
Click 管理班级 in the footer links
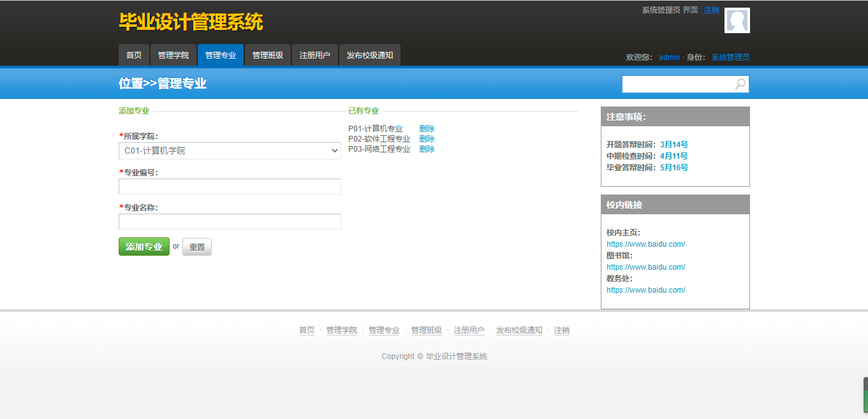coord(427,330)
